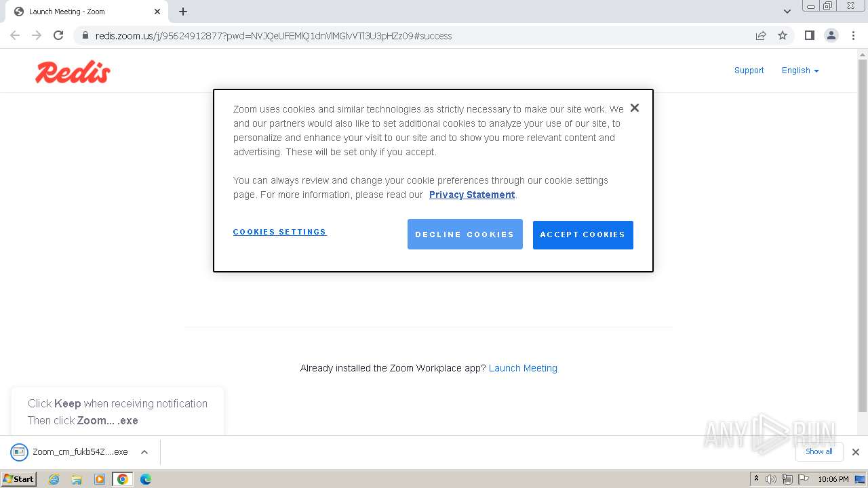
Task: Click the Launch Meeting link
Action: click(x=523, y=368)
